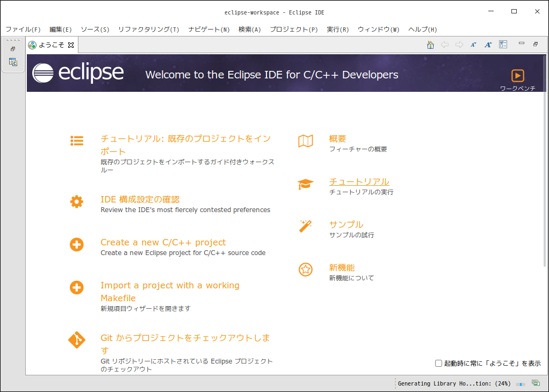Maximize the welcome view panel
The width and height of the screenshot is (549, 392).
click(536, 44)
